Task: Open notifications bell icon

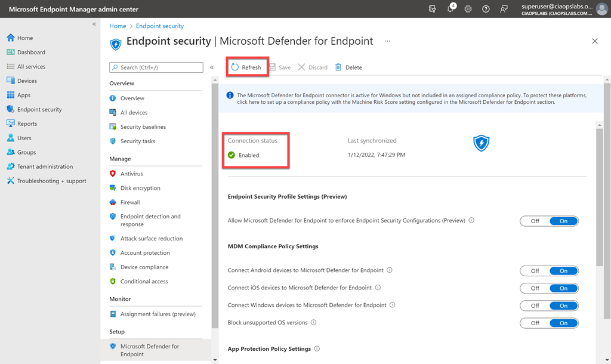Action: point(450,9)
